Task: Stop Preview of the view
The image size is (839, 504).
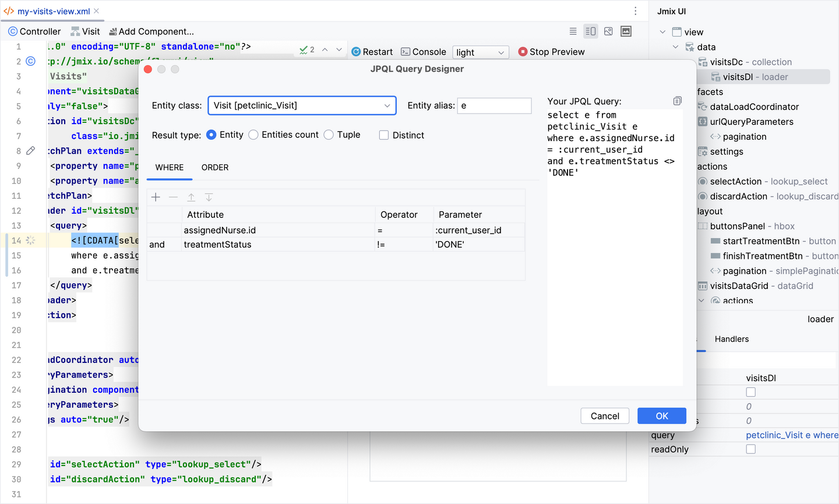Action: (551, 52)
